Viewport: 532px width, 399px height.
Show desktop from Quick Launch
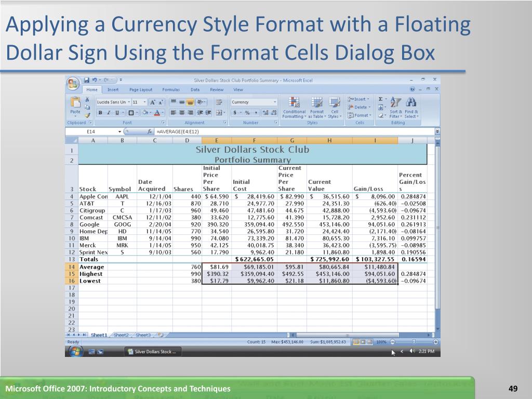[91, 352]
